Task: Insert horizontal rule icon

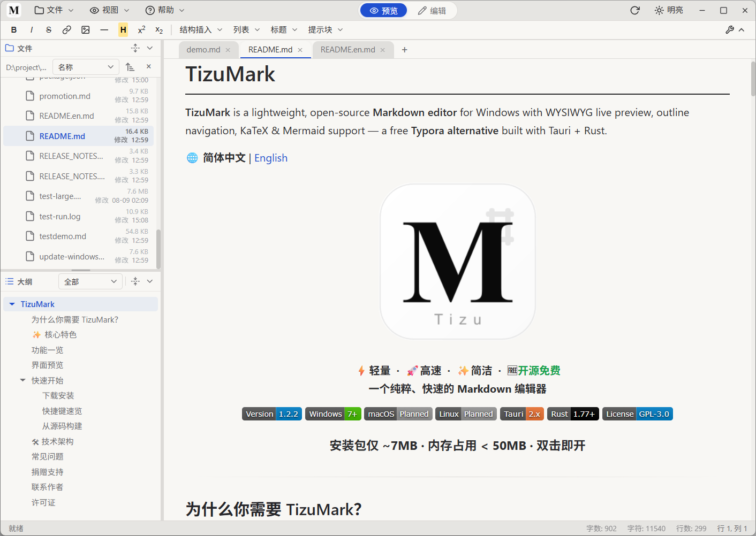Action: [x=104, y=30]
